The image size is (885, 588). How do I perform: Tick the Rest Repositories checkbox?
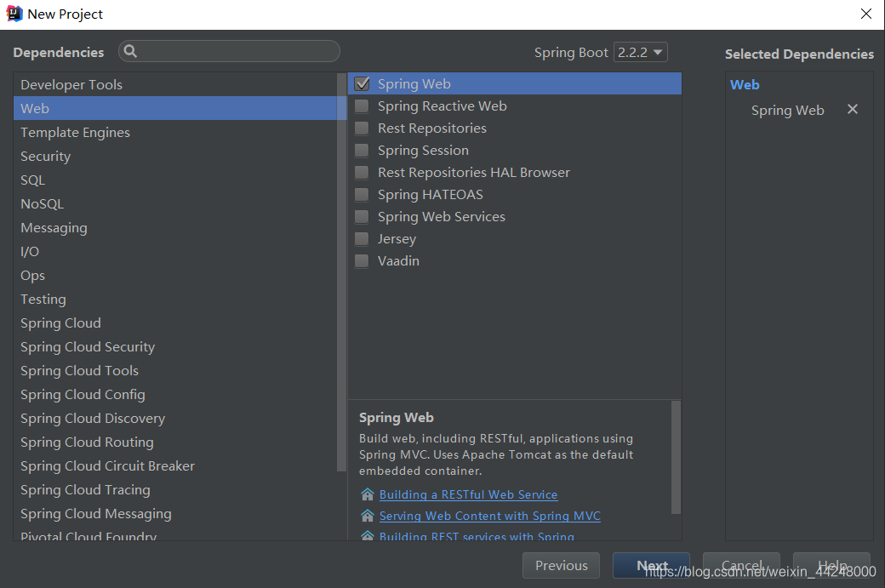[362, 128]
